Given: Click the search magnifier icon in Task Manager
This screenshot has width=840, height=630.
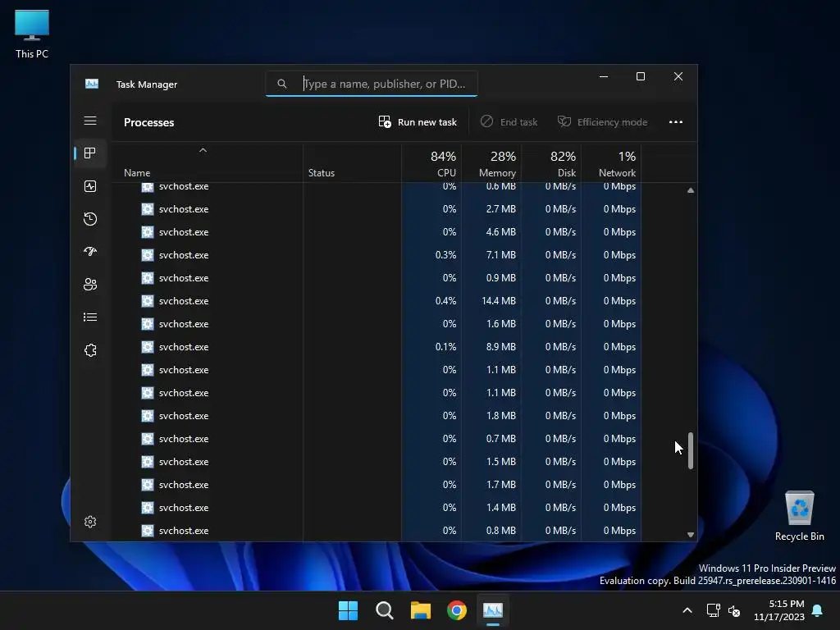Looking at the screenshot, I should point(282,84).
